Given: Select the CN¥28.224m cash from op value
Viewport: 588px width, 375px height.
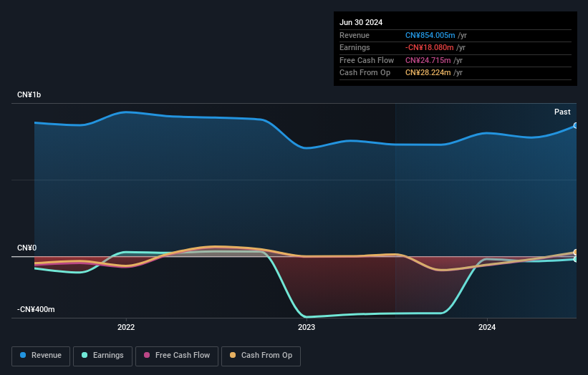Looking at the screenshot, I should [428, 73].
